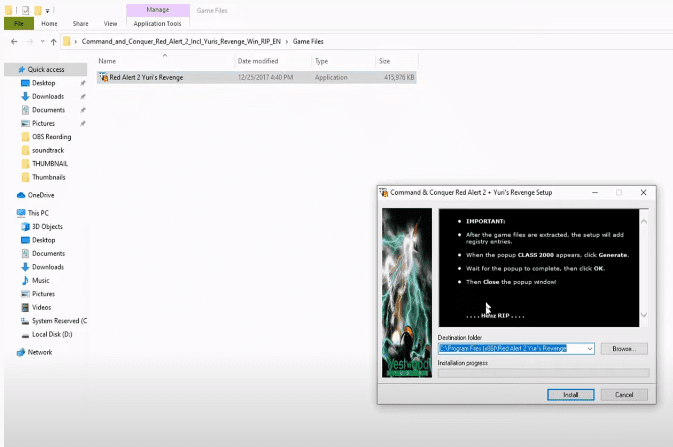The image size is (673, 447).
Task: Click the This PC computer icon
Action: [x=21, y=213]
